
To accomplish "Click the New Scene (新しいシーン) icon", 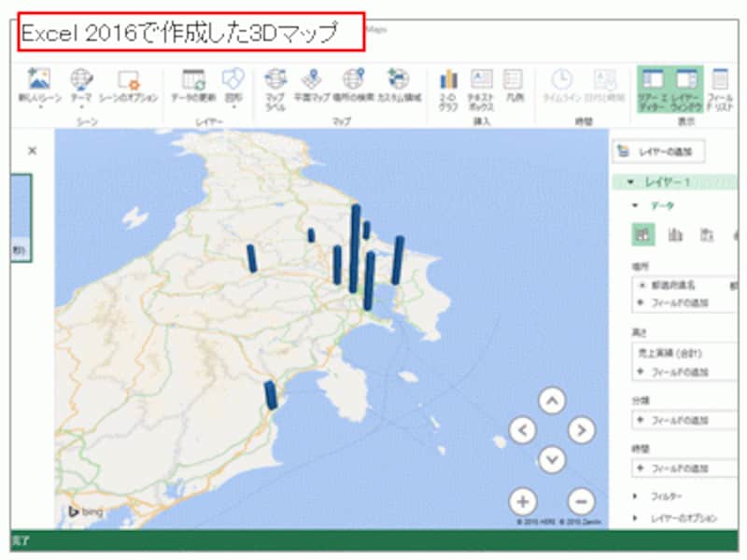I will pyautogui.click(x=39, y=78).
